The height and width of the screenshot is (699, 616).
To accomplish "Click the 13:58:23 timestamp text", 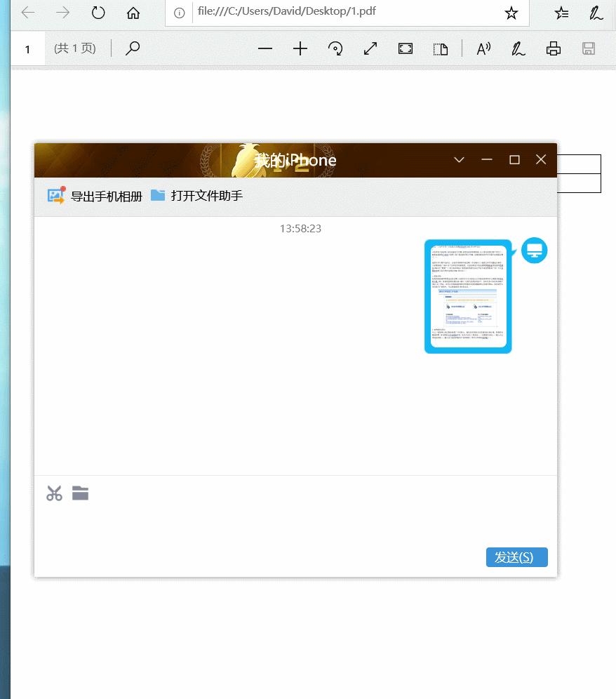I will pos(300,229).
